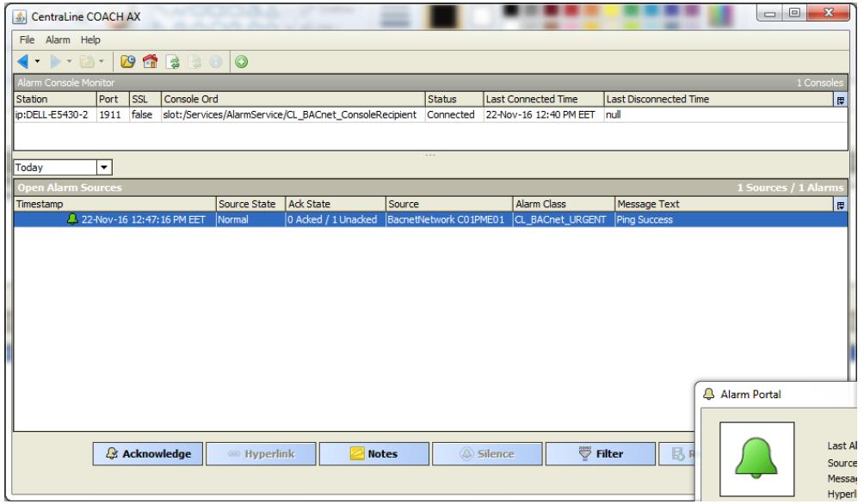Sort by the SSL column header

click(145, 99)
